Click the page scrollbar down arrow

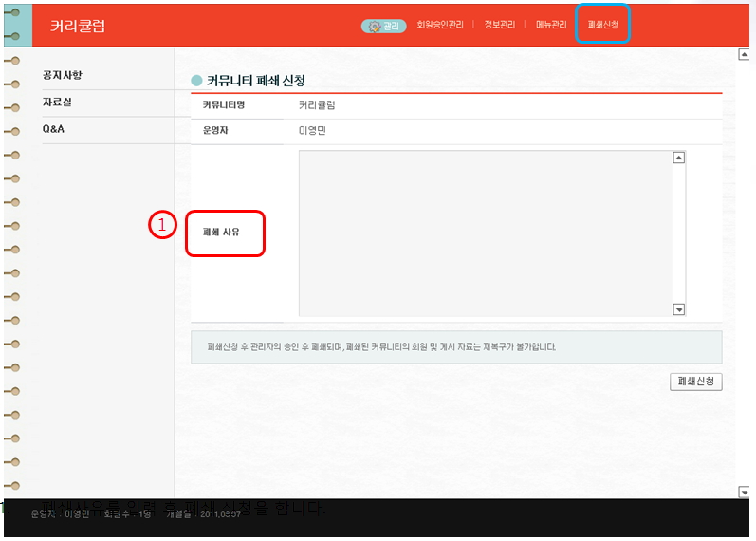click(x=744, y=492)
